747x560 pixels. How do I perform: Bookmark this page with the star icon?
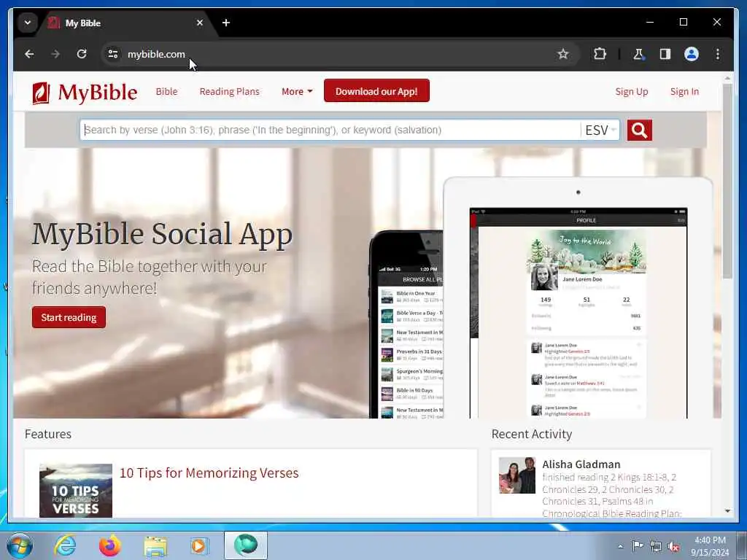563,54
